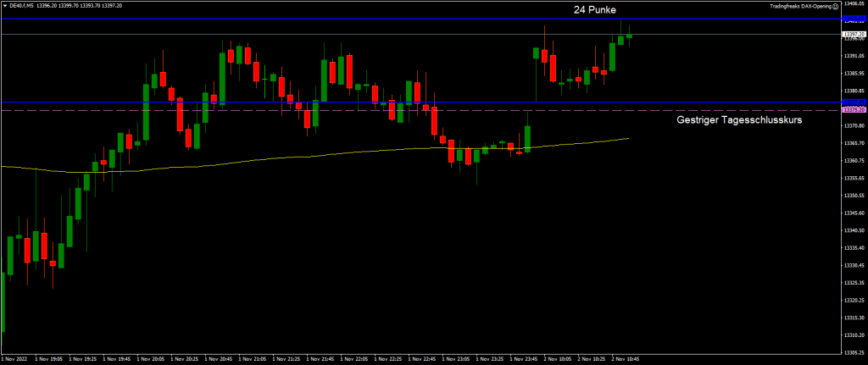Click the 13397.20 current price tag

point(853,34)
